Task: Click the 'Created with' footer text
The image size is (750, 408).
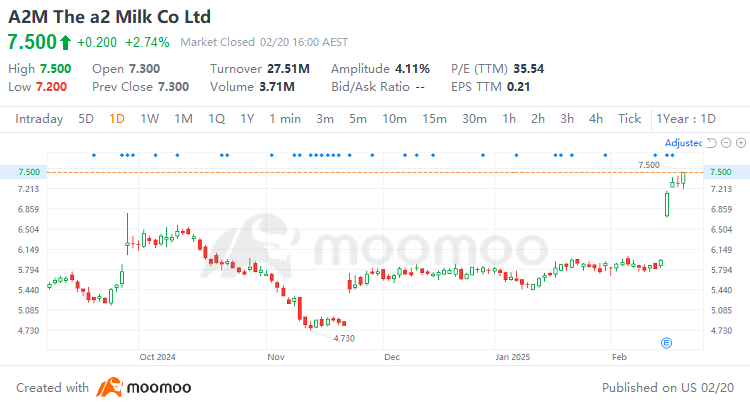Action: pyautogui.click(x=53, y=387)
